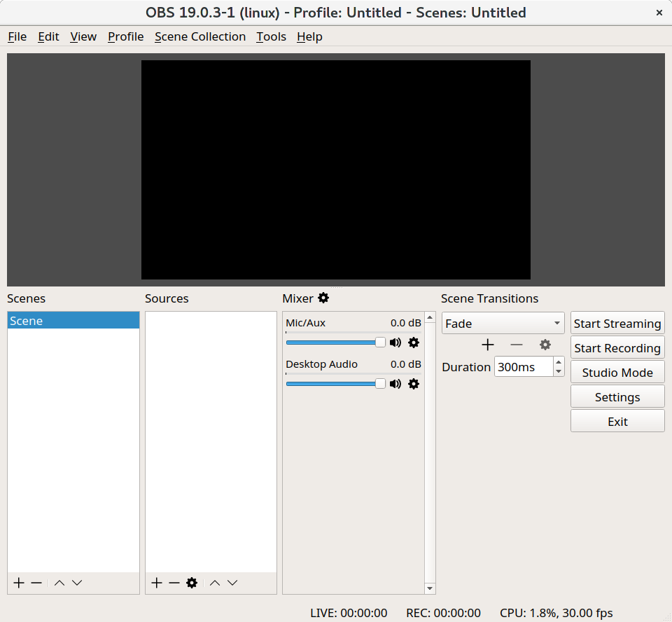Open Desktop Audio properties gear

click(414, 384)
